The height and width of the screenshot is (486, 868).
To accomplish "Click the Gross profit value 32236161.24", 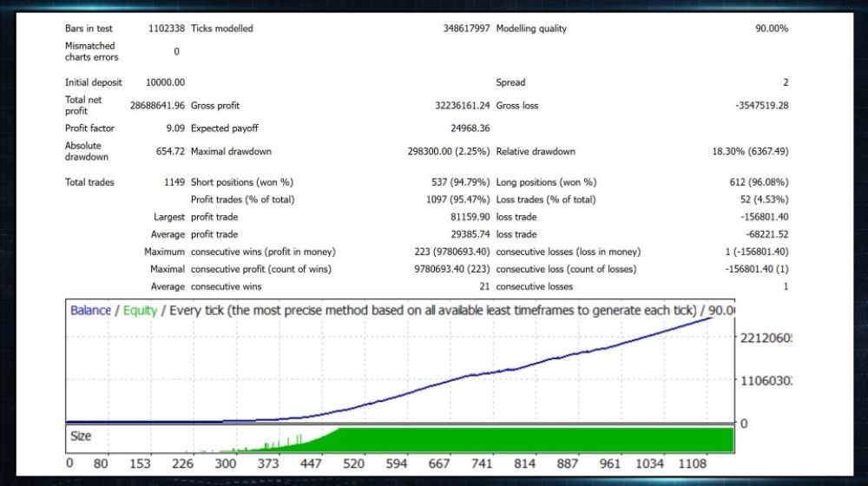I will click(x=463, y=105).
